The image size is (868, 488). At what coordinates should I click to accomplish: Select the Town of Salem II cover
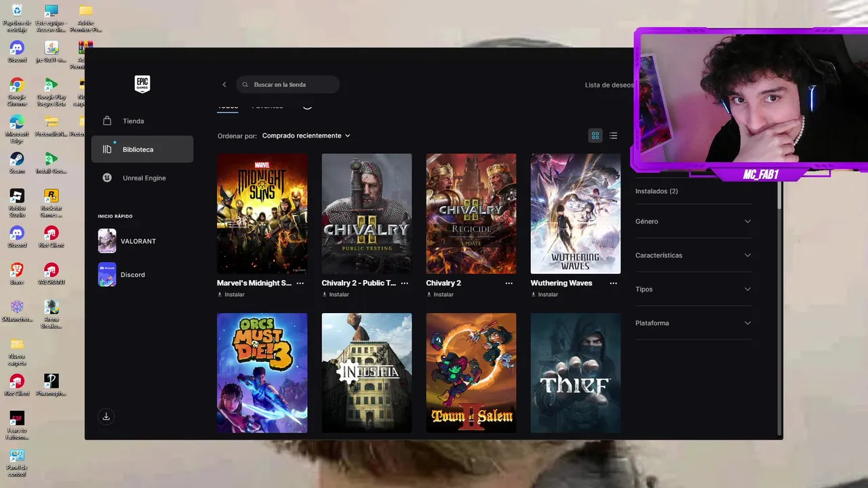coord(471,373)
